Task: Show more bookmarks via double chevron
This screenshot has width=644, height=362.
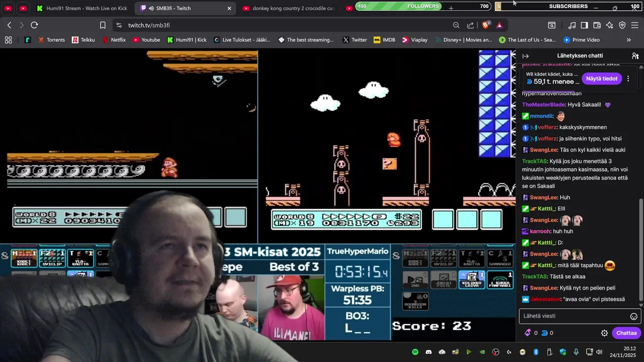Action: coord(628,40)
